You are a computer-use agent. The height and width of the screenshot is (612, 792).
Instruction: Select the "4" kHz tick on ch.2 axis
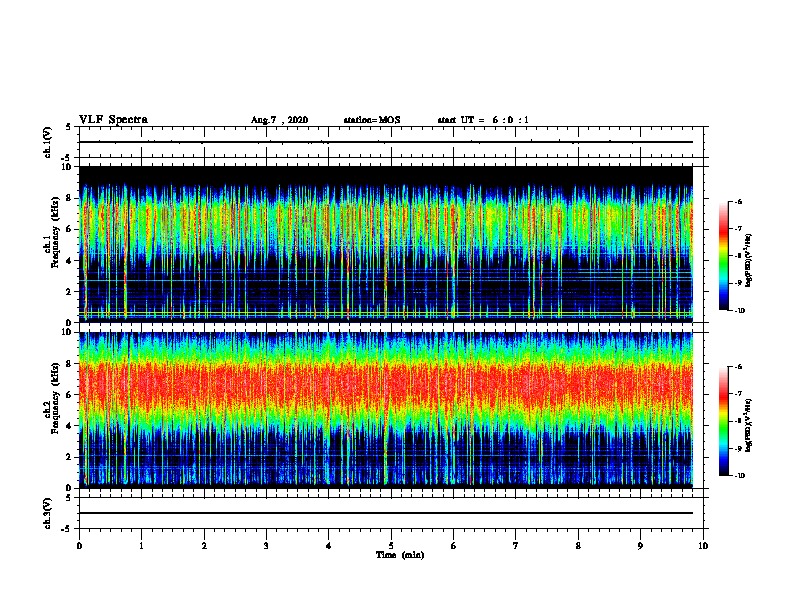(x=70, y=426)
